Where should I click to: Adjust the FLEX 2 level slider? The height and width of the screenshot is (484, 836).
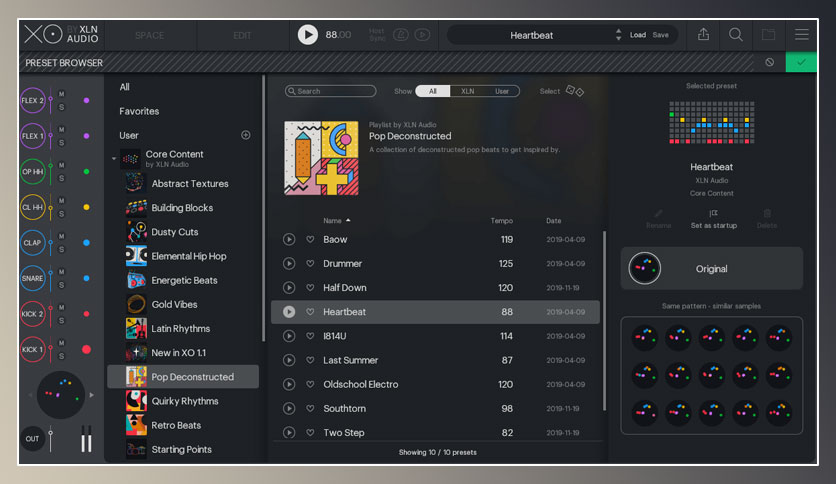pos(51,100)
